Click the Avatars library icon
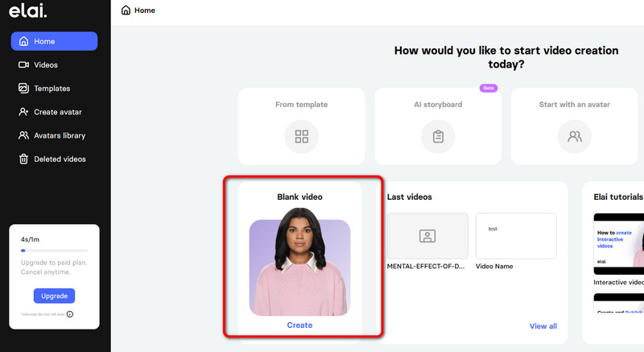The height and width of the screenshot is (352, 644). click(x=24, y=135)
